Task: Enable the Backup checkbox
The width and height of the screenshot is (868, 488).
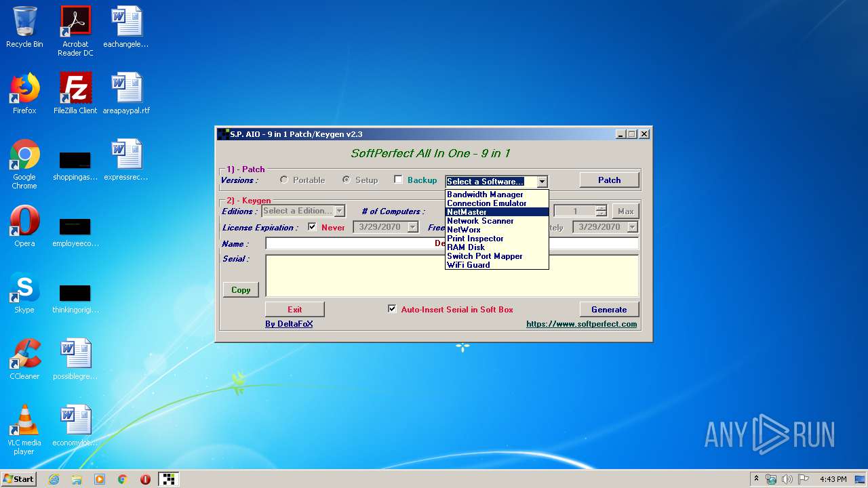Action: pyautogui.click(x=399, y=180)
